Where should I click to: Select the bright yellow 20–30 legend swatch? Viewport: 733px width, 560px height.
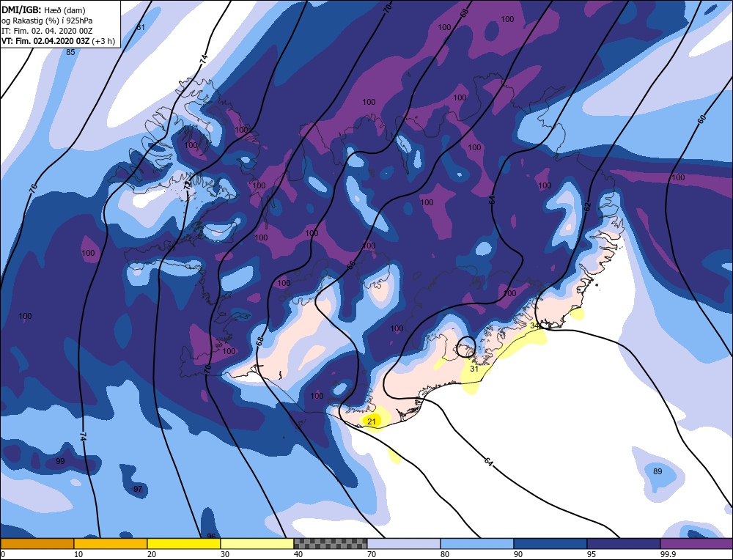(x=184, y=543)
